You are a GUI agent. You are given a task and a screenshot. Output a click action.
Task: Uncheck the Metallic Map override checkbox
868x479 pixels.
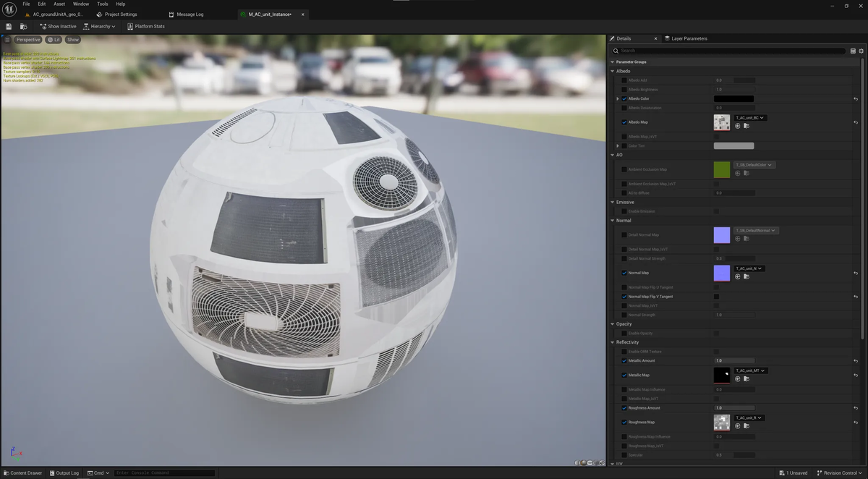(x=624, y=375)
